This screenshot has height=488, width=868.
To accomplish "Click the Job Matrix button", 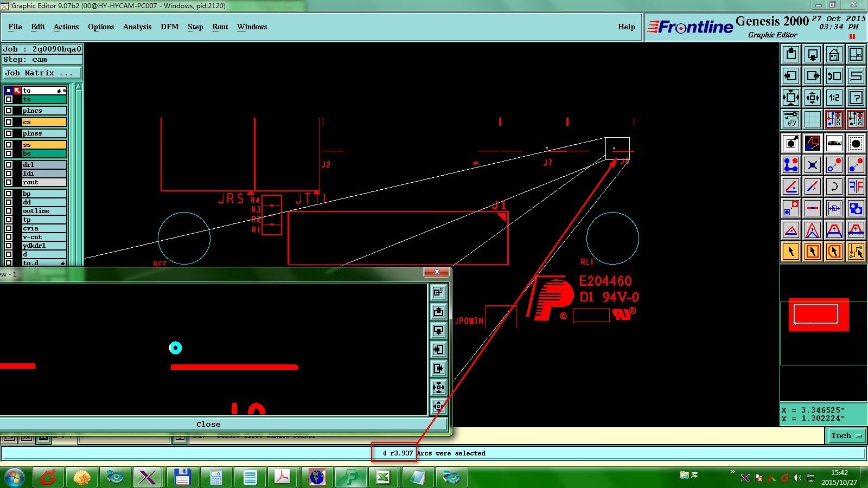I will pos(42,73).
